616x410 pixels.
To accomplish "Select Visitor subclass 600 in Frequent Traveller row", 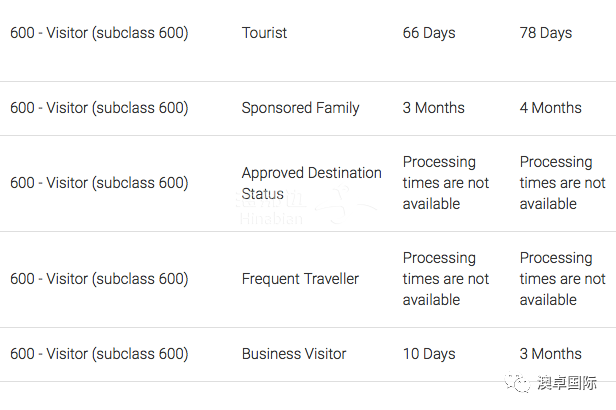I will tap(99, 279).
